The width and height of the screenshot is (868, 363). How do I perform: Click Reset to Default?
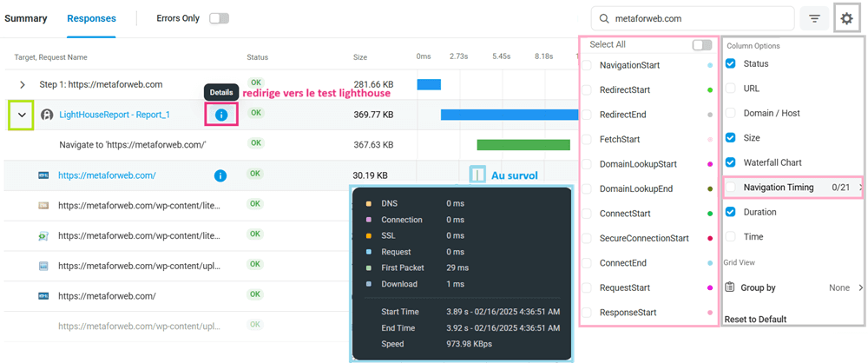(x=756, y=320)
